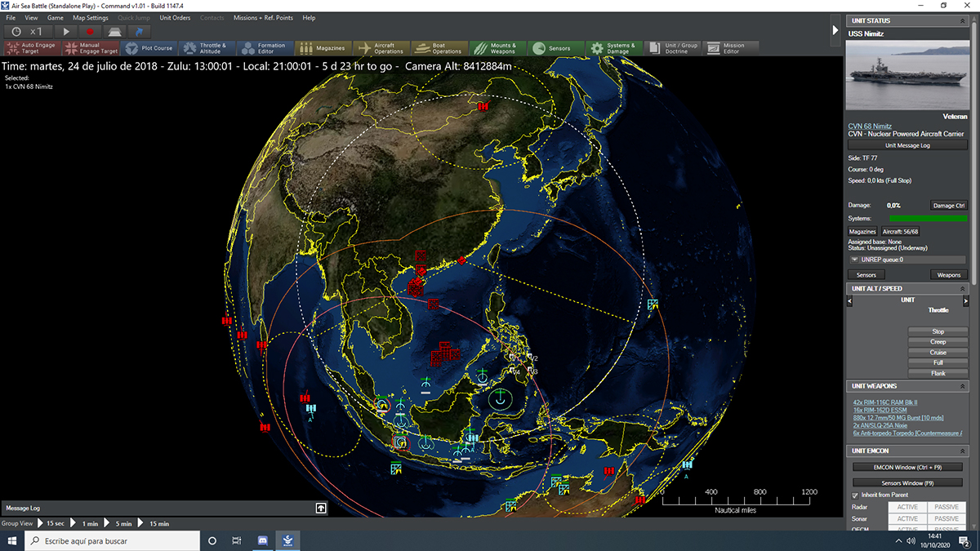Open Aircraft Operations
980x551 pixels.
(x=380, y=48)
